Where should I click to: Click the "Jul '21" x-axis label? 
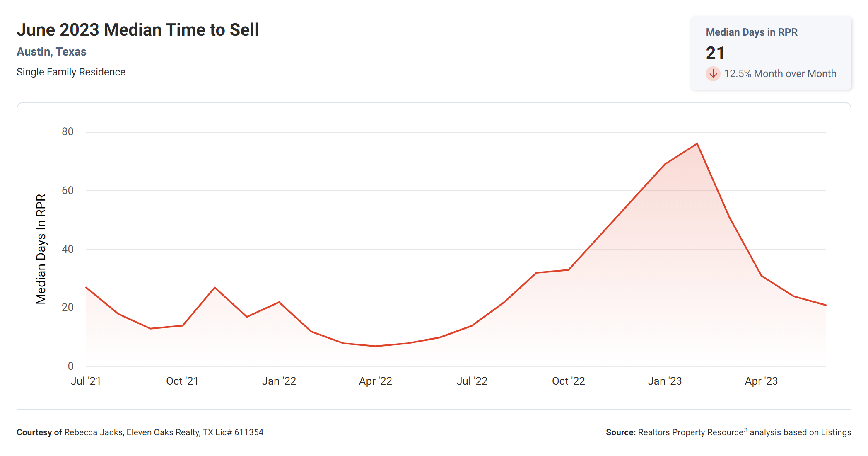point(86,381)
